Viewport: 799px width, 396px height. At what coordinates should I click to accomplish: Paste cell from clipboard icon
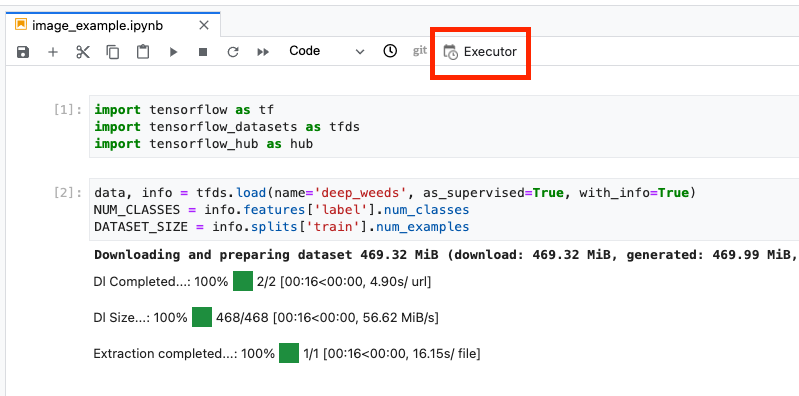pos(143,52)
